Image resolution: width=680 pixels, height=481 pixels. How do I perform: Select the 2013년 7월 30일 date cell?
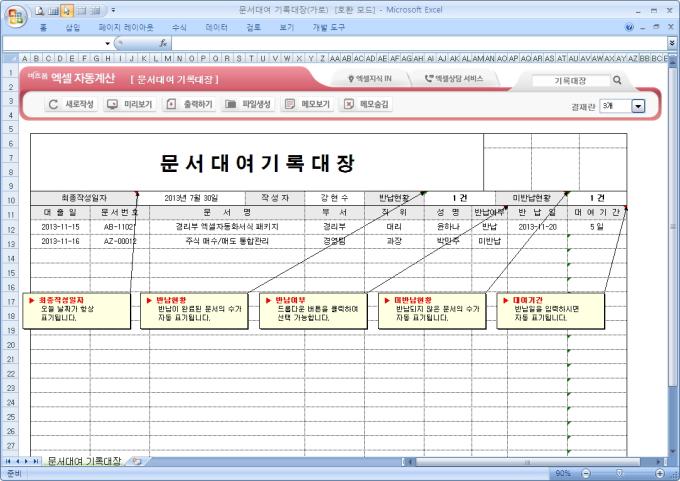click(x=191, y=198)
